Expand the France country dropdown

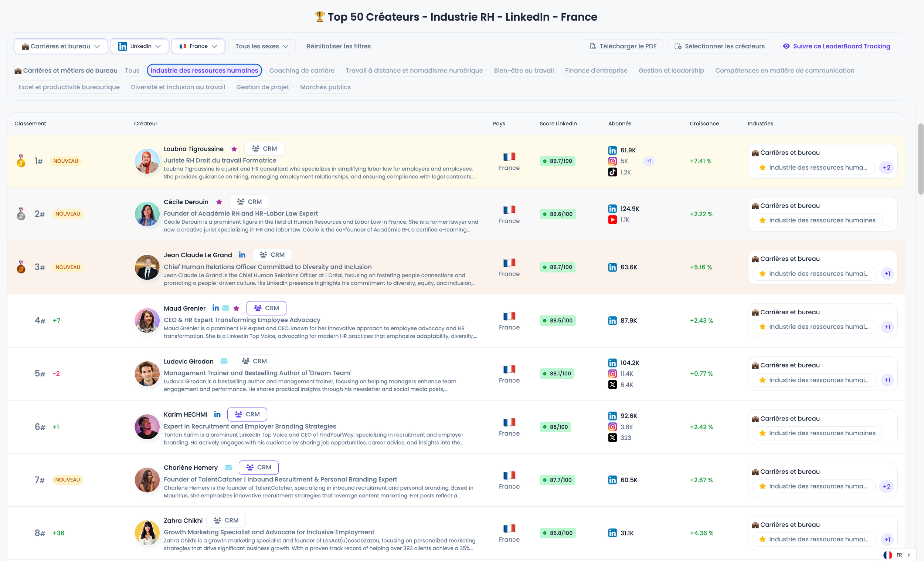[198, 46]
